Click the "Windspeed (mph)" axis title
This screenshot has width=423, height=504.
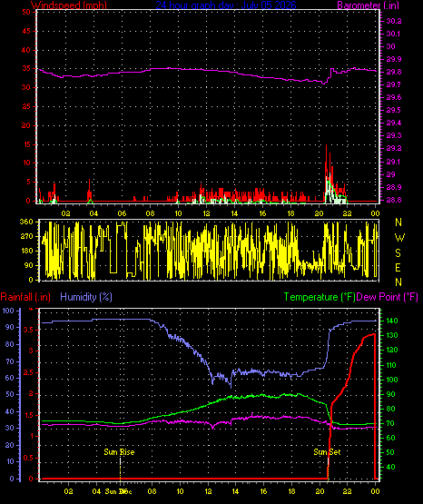pyautogui.click(x=69, y=5)
